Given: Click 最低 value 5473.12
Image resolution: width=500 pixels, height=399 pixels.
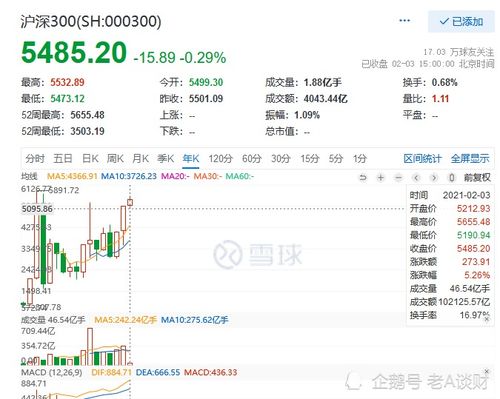Looking at the screenshot, I should [x=67, y=99].
